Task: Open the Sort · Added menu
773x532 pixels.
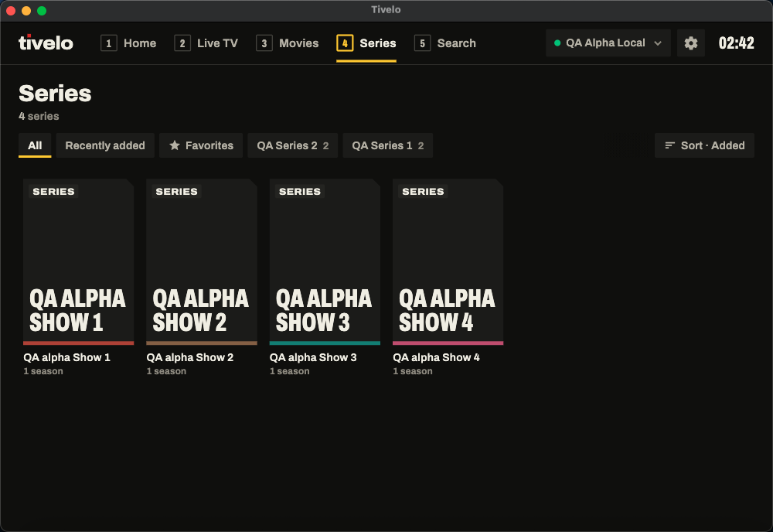Action: point(704,145)
